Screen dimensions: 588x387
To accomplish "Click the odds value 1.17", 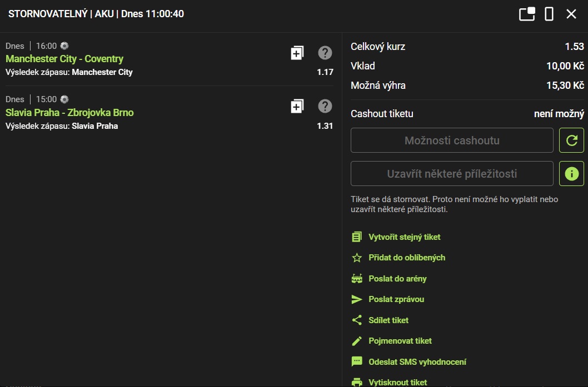I will (325, 72).
